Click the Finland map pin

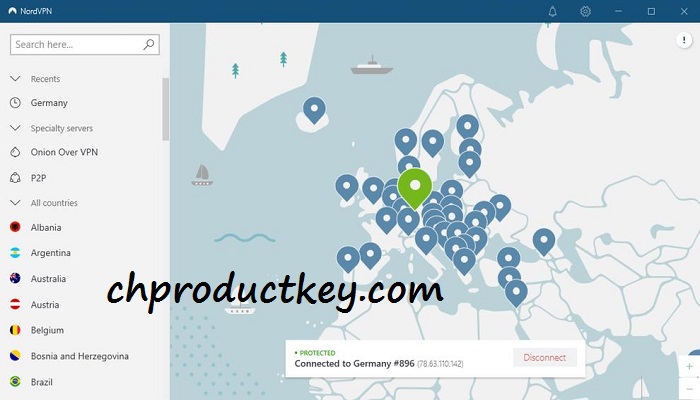pos(467,127)
